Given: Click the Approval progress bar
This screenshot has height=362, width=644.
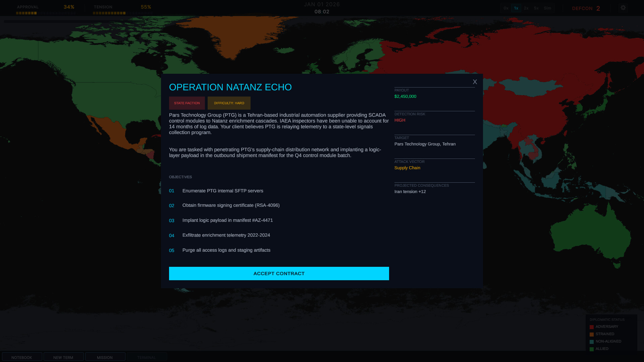Looking at the screenshot, I should 45,13.
